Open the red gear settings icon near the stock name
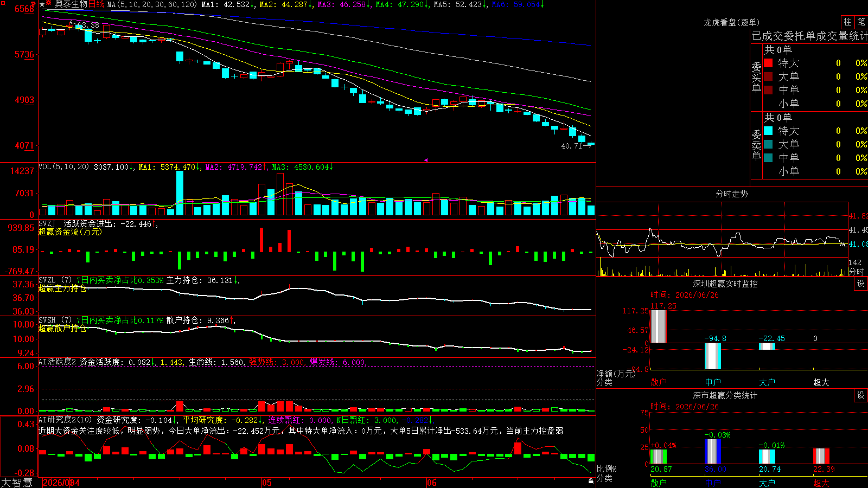 [49, 4]
